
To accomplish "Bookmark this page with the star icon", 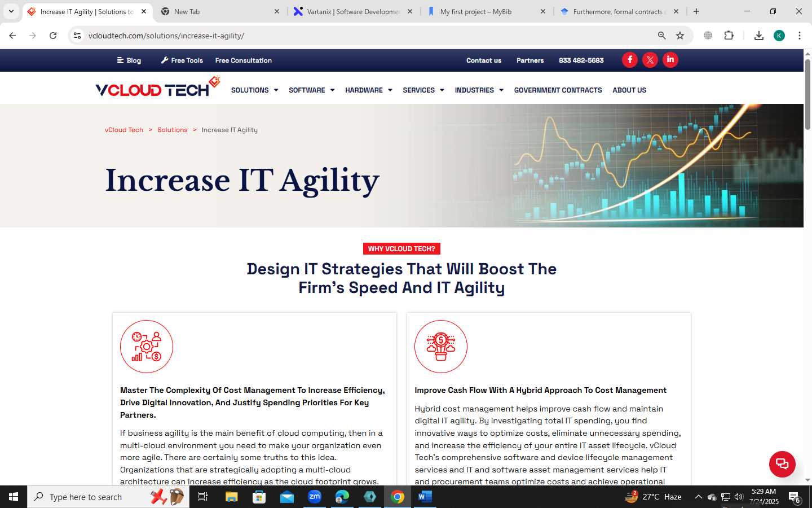I will (680, 36).
